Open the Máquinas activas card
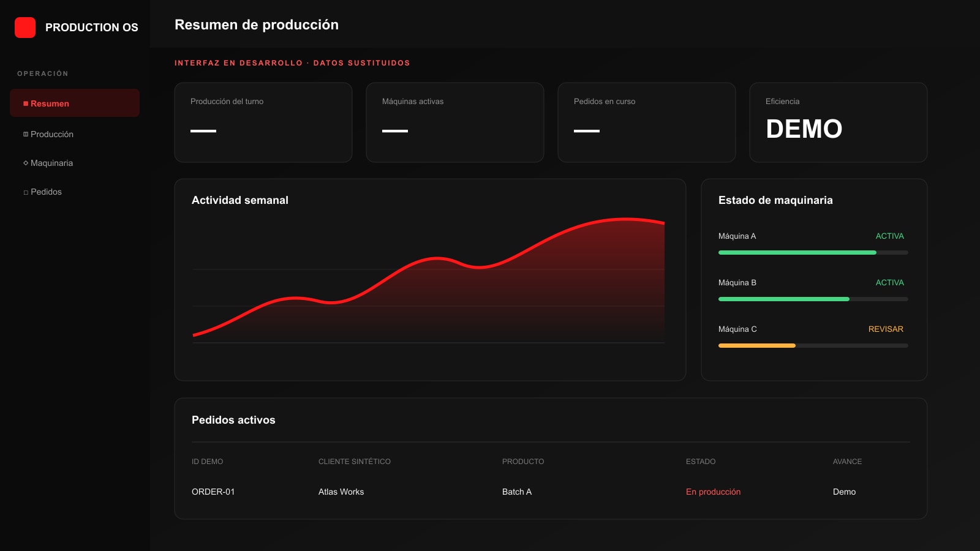The width and height of the screenshot is (980, 551). tap(455, 122)
